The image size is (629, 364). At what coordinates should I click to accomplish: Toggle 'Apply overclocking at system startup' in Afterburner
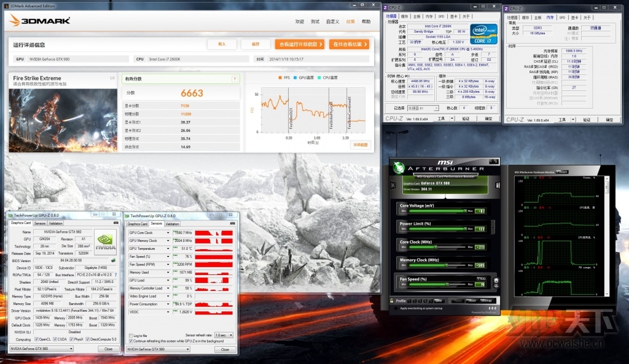396,308
